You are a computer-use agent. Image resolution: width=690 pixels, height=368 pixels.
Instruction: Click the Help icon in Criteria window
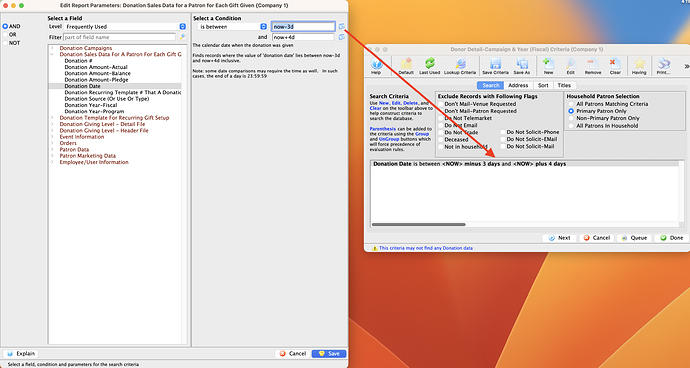point(376,66)
